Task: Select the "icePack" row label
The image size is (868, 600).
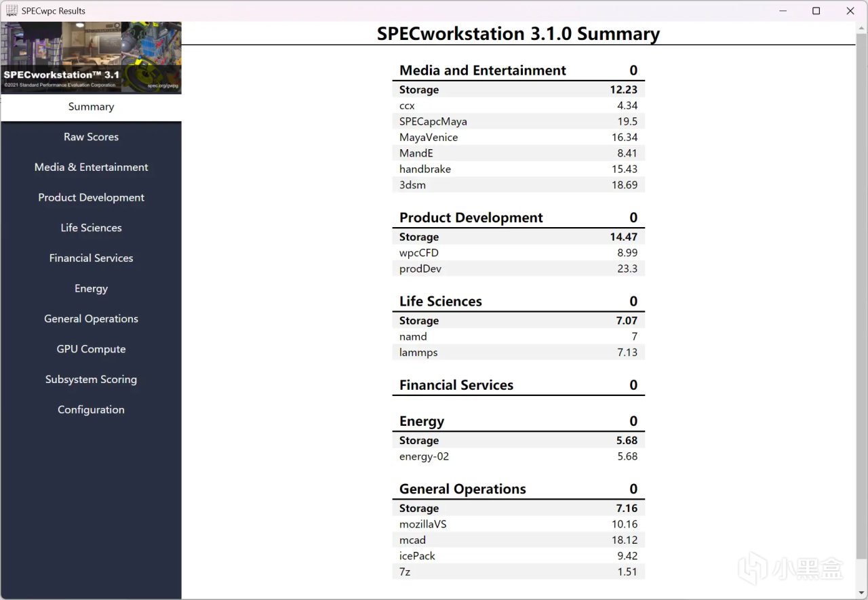Action: (417, 556)
